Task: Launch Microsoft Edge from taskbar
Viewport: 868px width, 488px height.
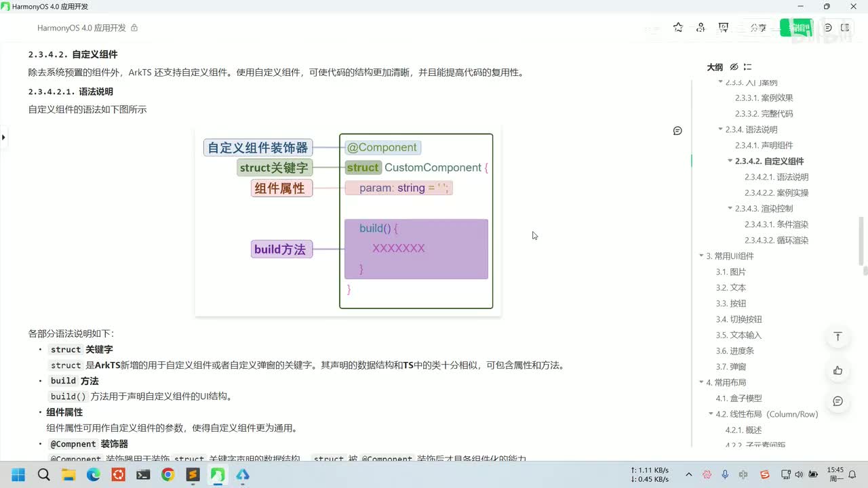Action: click(x=94, y=474)
